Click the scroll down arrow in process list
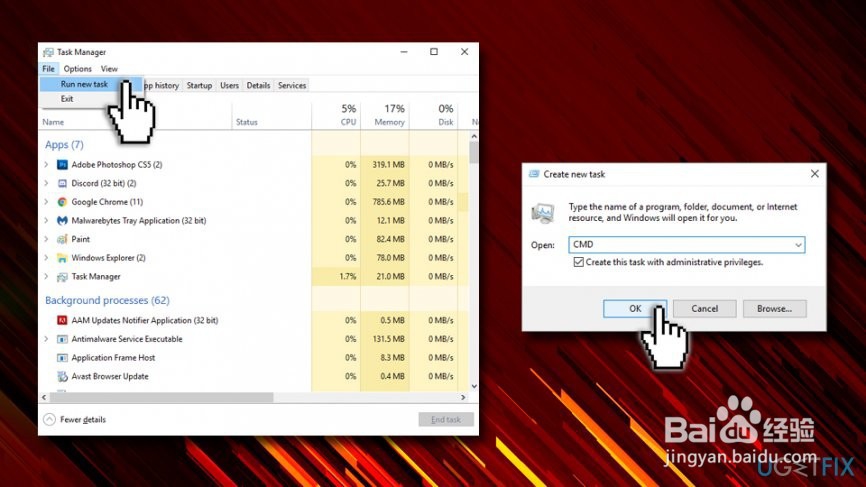 pyautogui.click(x=474, y=387)
